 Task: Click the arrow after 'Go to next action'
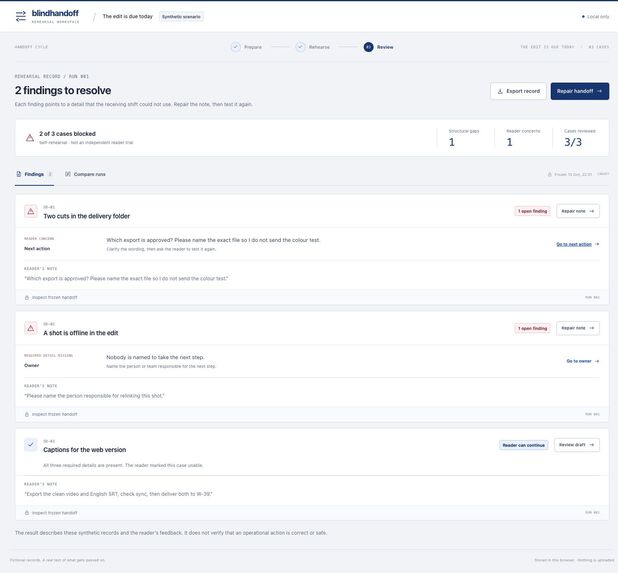pos(597,244)
